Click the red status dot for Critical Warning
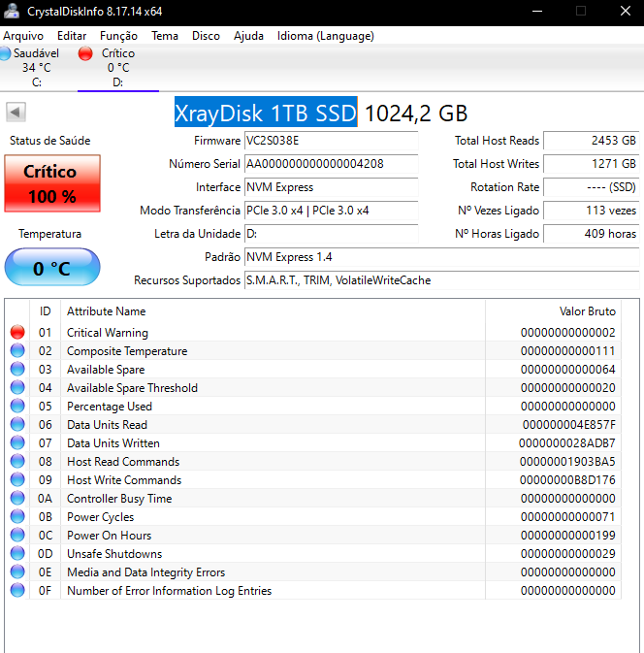 coord(17,333)
